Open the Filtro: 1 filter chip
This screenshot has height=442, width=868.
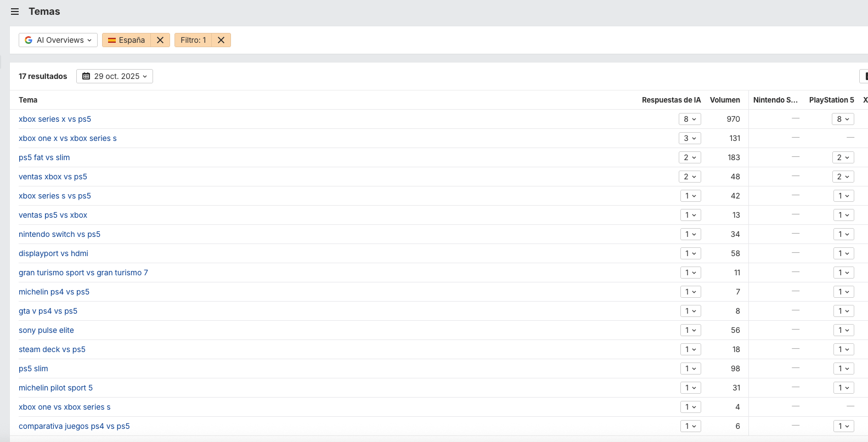pyautogui.click(x=193, y=40)
